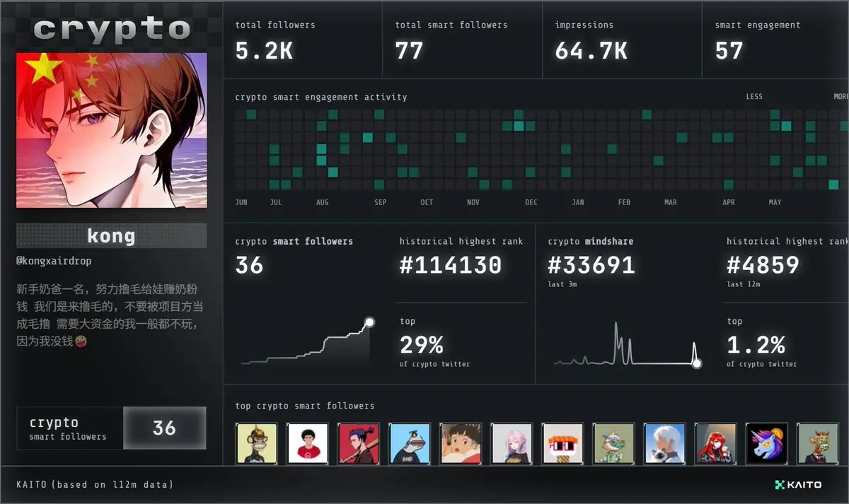Click the LESS legend label
Image resolution: width=849 pixels, height=504 pixels.
click(754, 97)
